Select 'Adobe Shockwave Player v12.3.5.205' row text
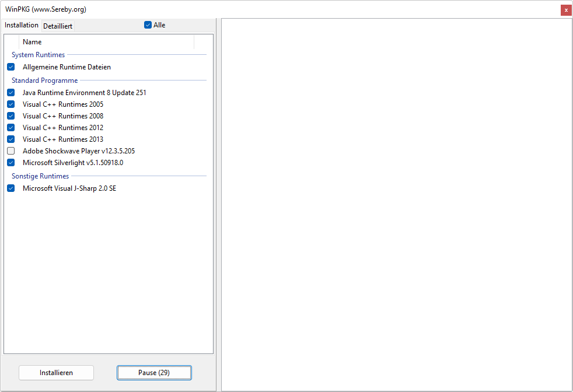Image resolution: width=573 pixels, height=392 pixels. [x=79, y=151]
